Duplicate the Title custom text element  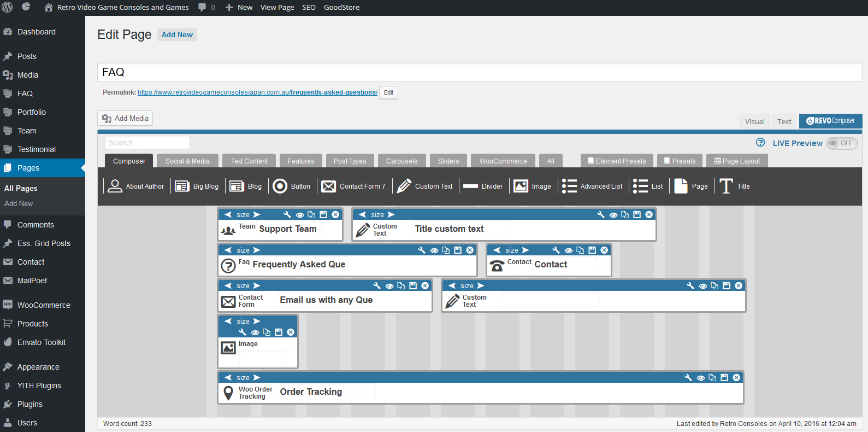[x=625, y=215]
